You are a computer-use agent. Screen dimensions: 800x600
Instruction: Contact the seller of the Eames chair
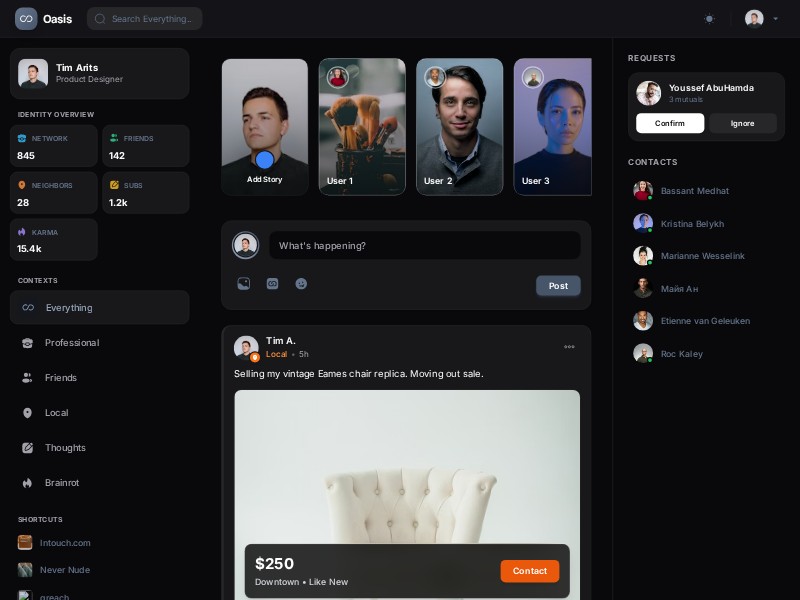tap(529, 571)
